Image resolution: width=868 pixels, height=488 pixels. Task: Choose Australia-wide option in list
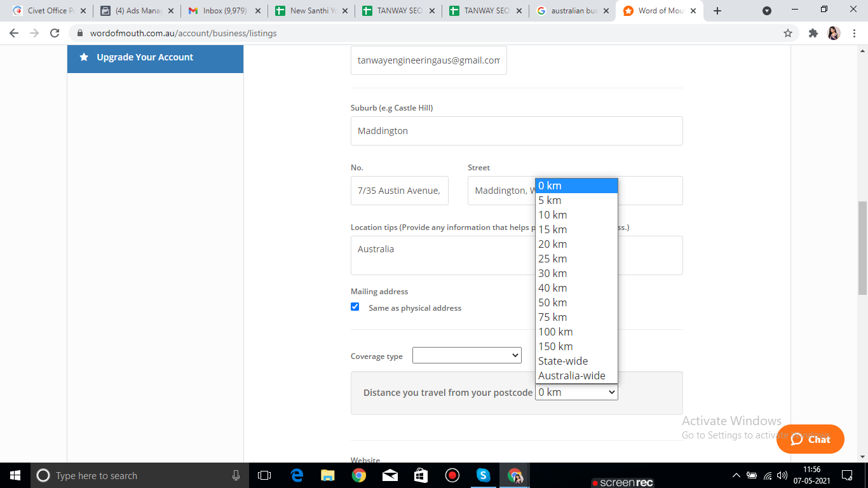tap(572, 376)
